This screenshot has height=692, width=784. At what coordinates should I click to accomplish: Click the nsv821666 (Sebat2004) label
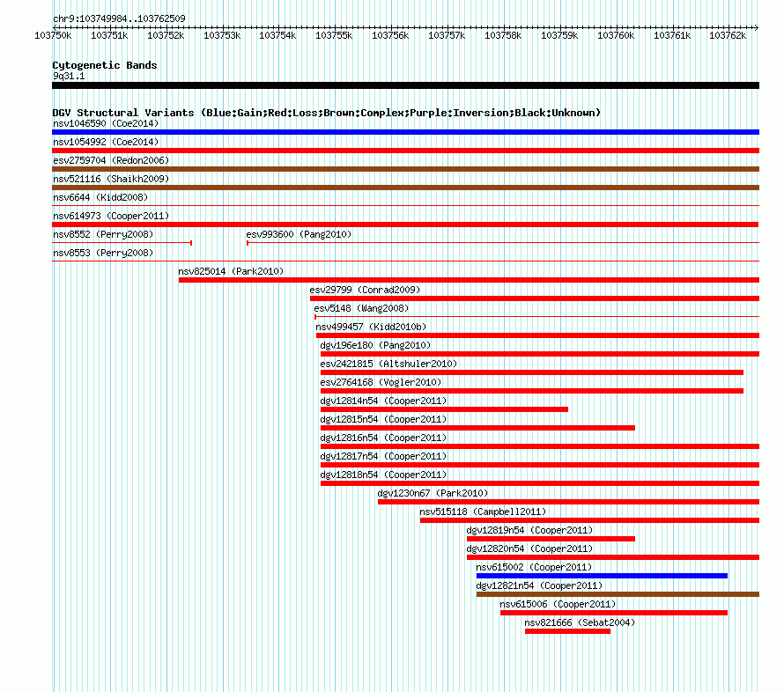pos(580,622)
